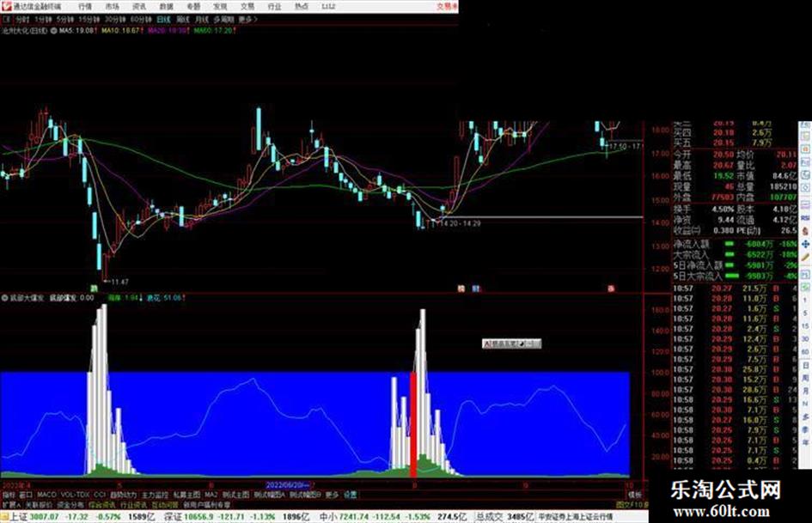Click the 5日大宗流入 row in the quote panel
The height and width of the screenshot is (523, 812).
click(735, 277)
